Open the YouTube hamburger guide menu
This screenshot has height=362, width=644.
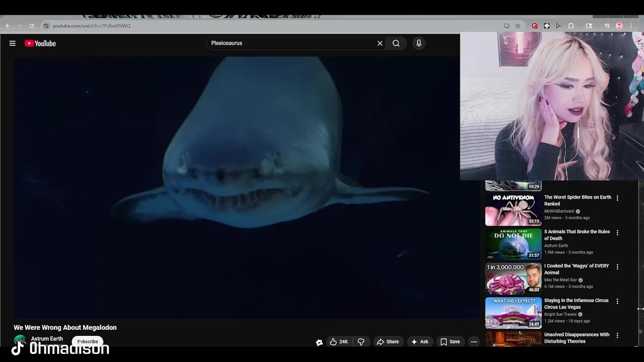[12, 43]
